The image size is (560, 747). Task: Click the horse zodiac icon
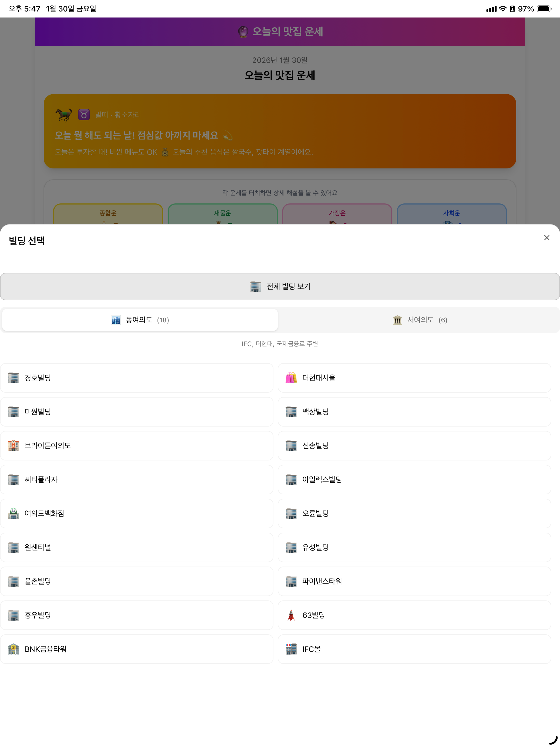63,115
